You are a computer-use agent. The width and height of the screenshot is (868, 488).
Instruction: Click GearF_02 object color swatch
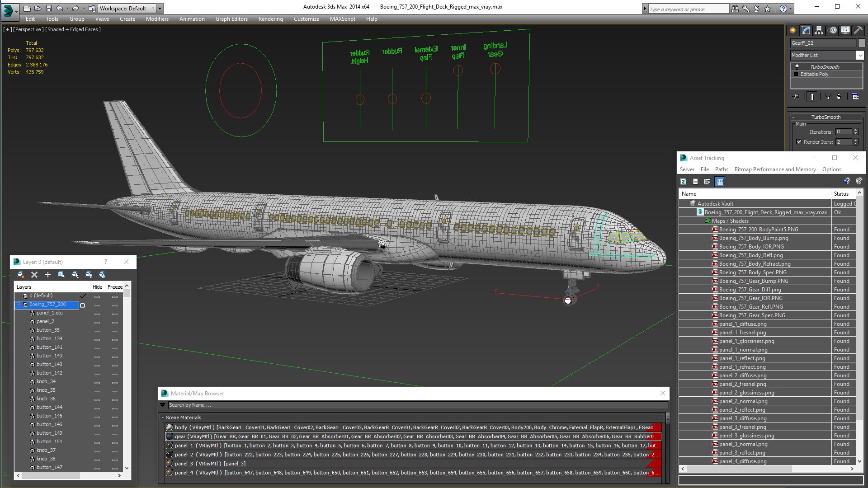click(862, 43)
